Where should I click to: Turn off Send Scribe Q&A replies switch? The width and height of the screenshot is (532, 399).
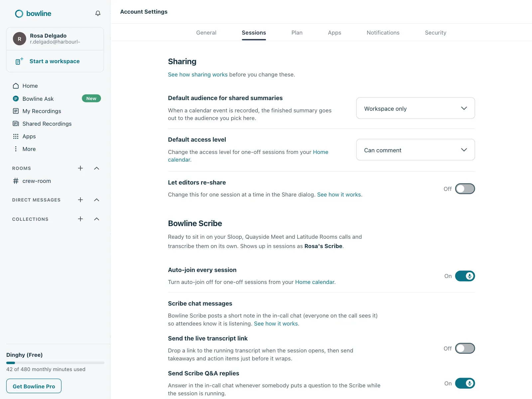(x=465, y=383)
